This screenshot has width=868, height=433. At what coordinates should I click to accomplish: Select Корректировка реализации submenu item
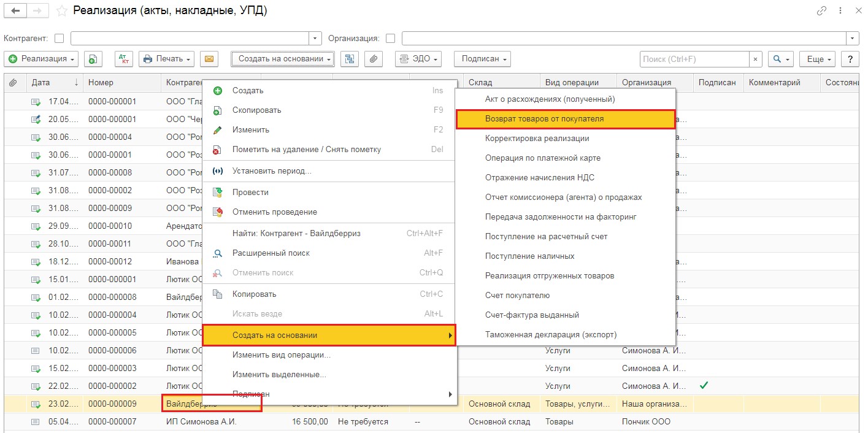point(566,139)
